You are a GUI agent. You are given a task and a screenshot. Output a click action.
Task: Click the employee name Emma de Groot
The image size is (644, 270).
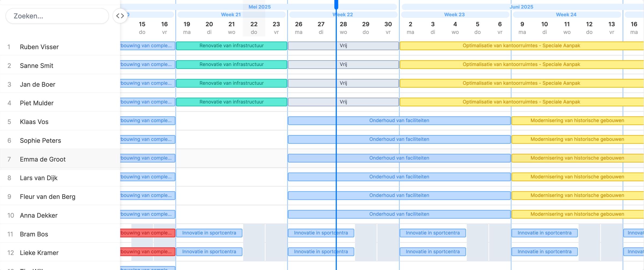[x=43, y=159]
